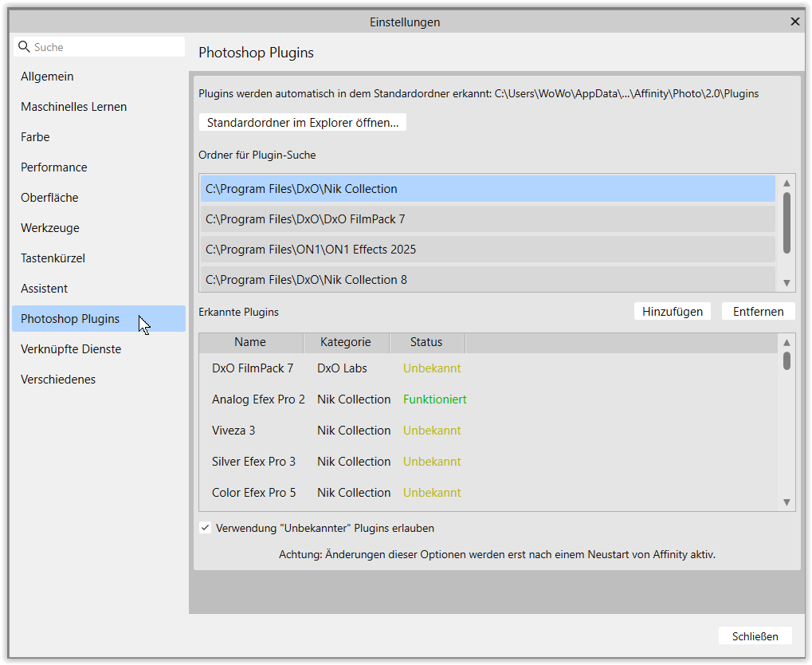This screenshot has height=665, width=812.
Task: Toggle Verwendung "Unbekannter" Plugins erlauben checkbox
Action: click(x=206, y=528)
